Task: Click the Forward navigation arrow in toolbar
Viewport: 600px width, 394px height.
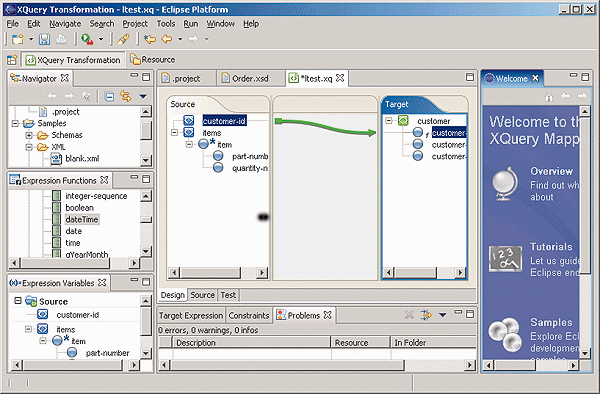Action: (194, 39)
